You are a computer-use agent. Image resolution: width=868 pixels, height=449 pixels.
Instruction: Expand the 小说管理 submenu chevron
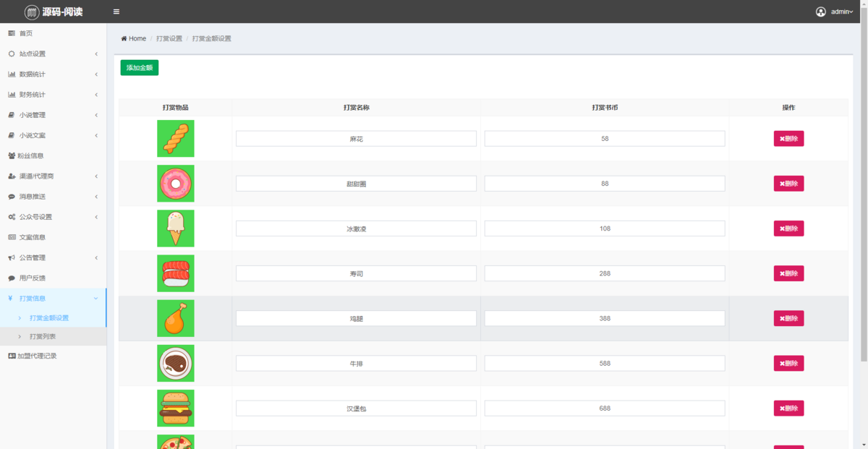coord(96,115)
